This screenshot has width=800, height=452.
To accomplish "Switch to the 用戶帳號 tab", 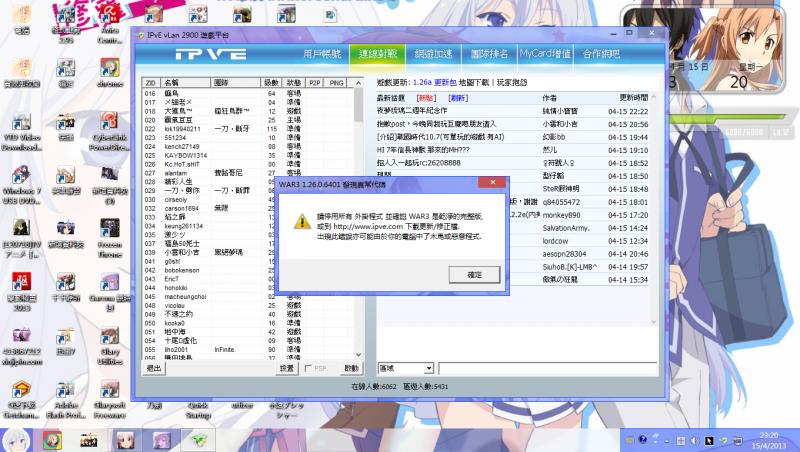I will [x=322, y=54].
